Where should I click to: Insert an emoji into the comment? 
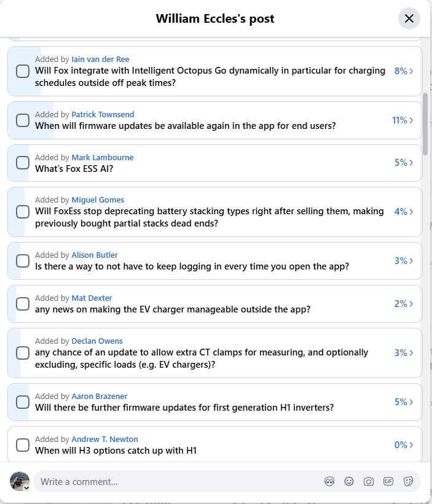pos(348,481)
